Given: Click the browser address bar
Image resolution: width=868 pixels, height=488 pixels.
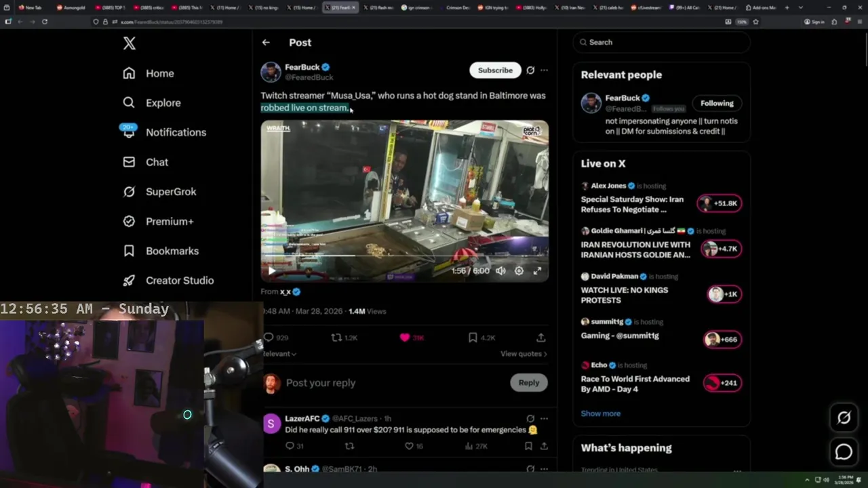Looking at the screenshot, I should (407, 22).
